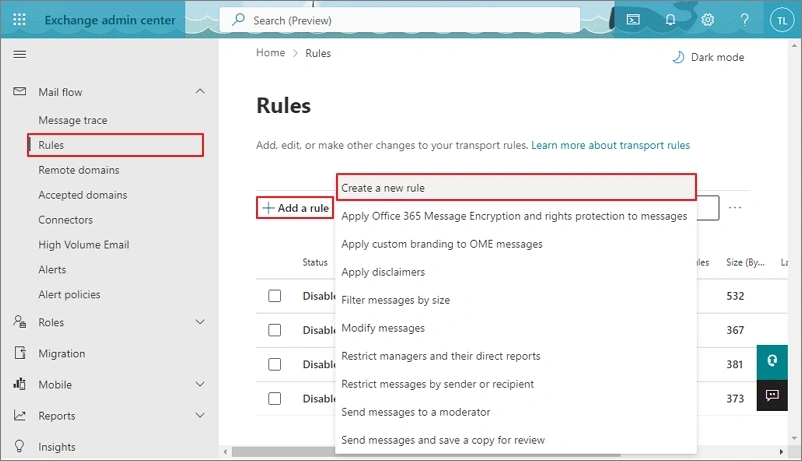Sort by the Status column header

tap(315, 262)
